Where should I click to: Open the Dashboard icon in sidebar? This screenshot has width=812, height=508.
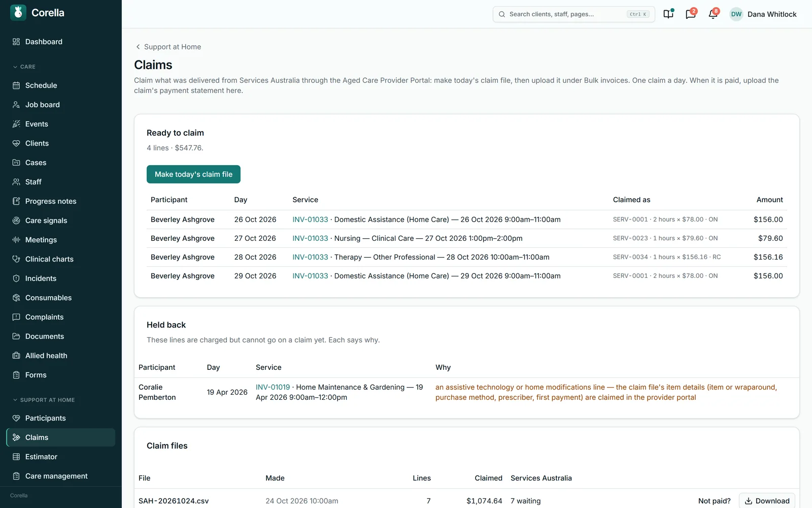pos(16,42)
